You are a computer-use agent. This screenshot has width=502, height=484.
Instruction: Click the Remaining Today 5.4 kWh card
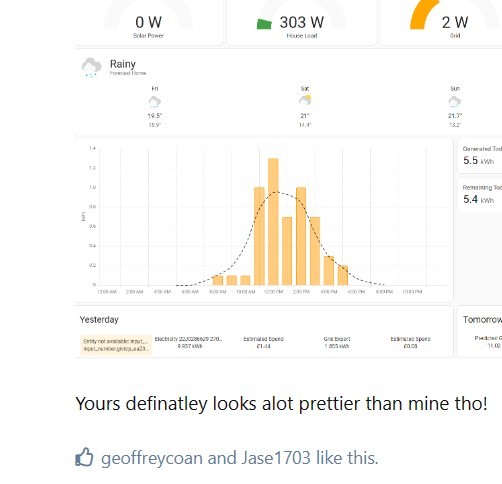[480, 195]
